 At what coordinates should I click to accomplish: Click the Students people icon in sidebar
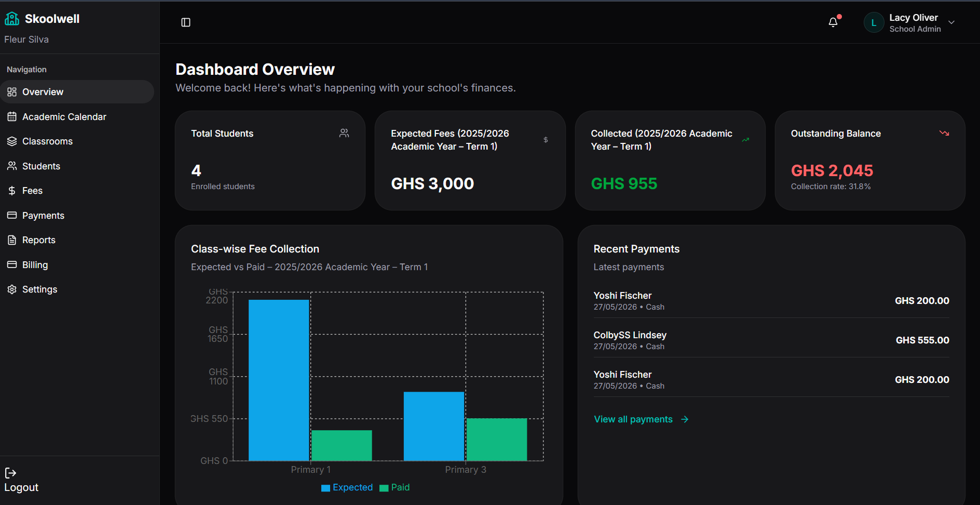pos(12,166)
